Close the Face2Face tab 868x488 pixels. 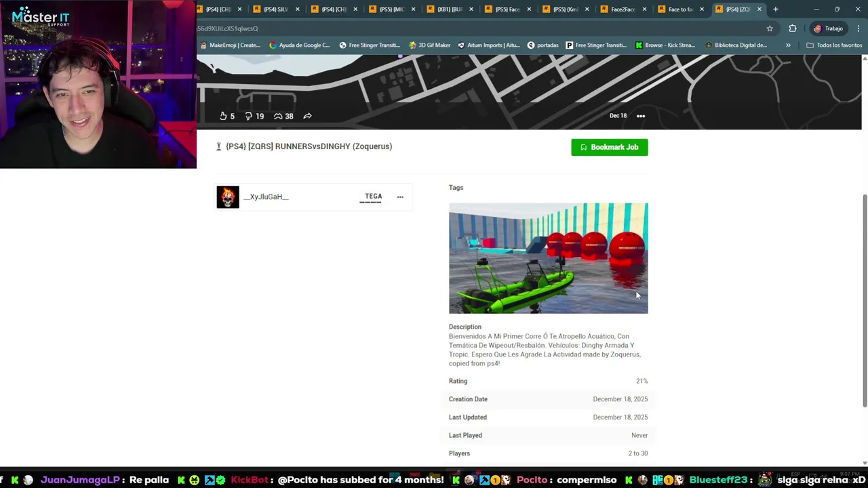(x=645, y=9)
